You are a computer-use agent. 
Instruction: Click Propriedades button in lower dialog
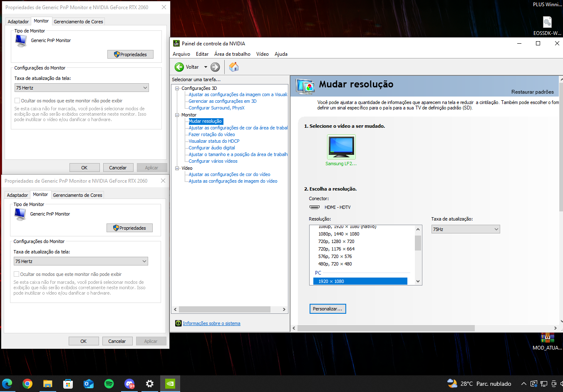(x=129, y=228)
